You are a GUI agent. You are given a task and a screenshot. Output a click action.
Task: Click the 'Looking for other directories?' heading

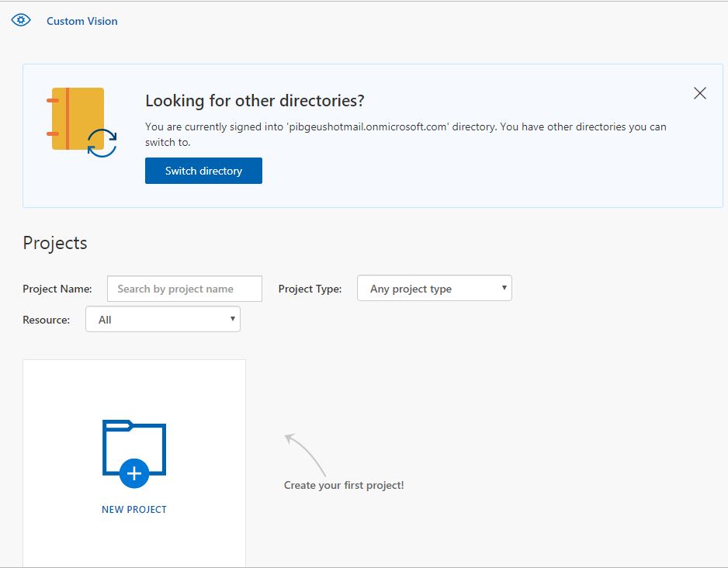255,101
